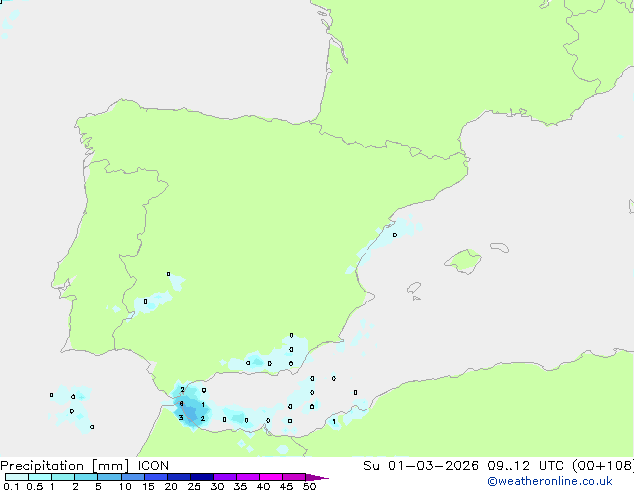Select the legend swatch between 1 and 2

click(63, 477)
